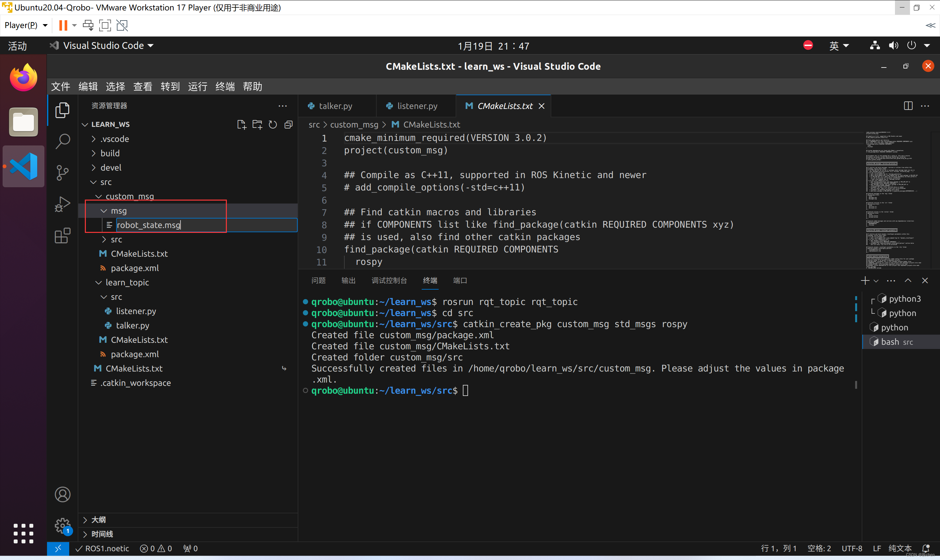The width and height of the screenshot is (940, 560).
Task: Close the CMakeLists.txt editor tab
Action: point(541,106)
